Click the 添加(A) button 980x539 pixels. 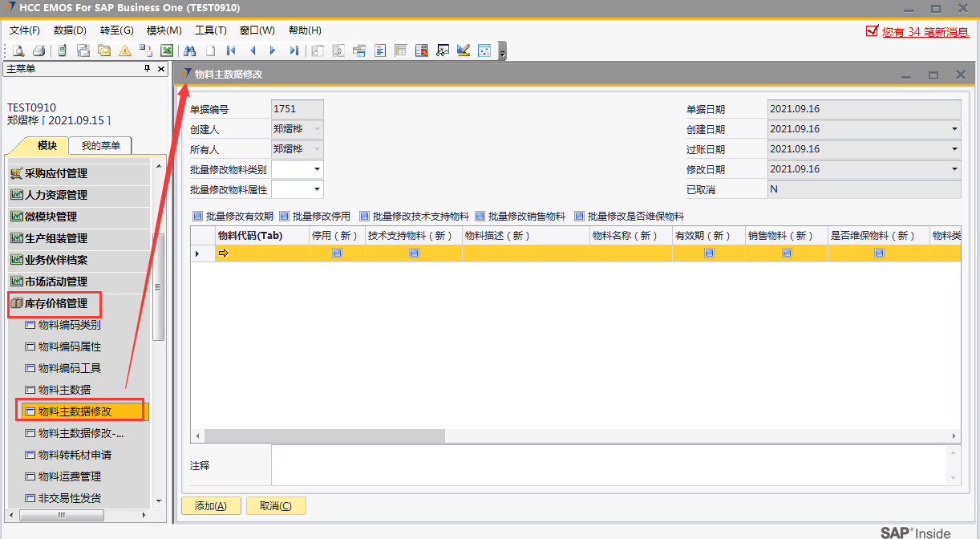point(211,506)
